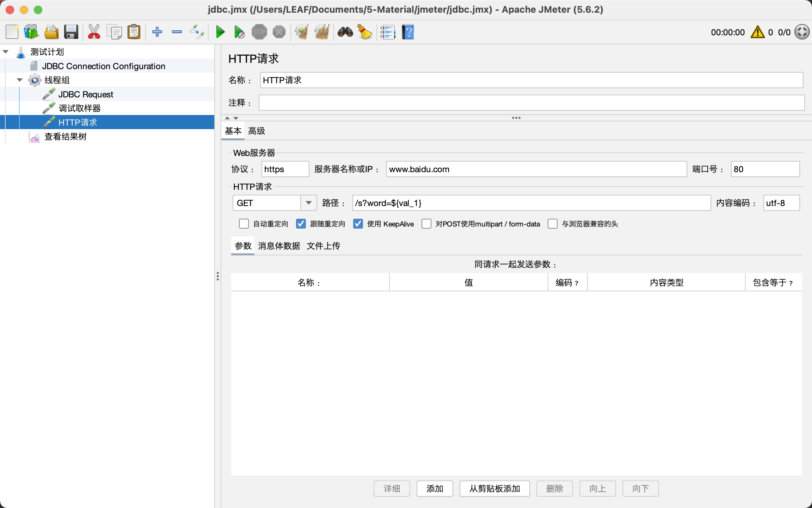This screenshot has width=812, height=508.
Task: Collapse the 线程组 tree node
Action: click(x=20, y=80)
